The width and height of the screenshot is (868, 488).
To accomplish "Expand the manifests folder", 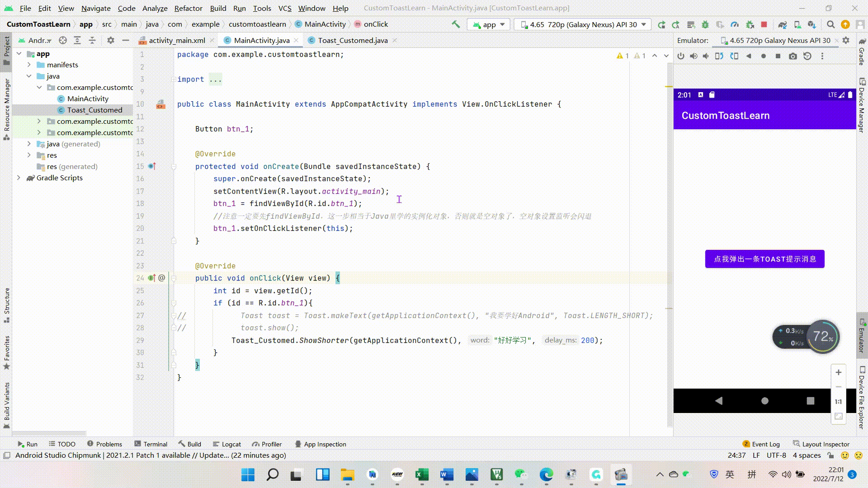I will 29,65.
